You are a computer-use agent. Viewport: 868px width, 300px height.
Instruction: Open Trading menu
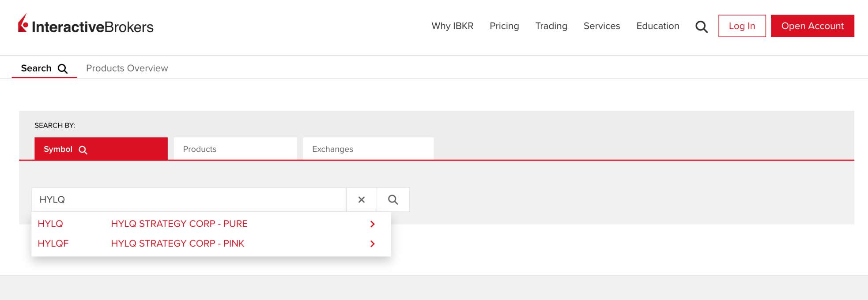tap(551, 26)
